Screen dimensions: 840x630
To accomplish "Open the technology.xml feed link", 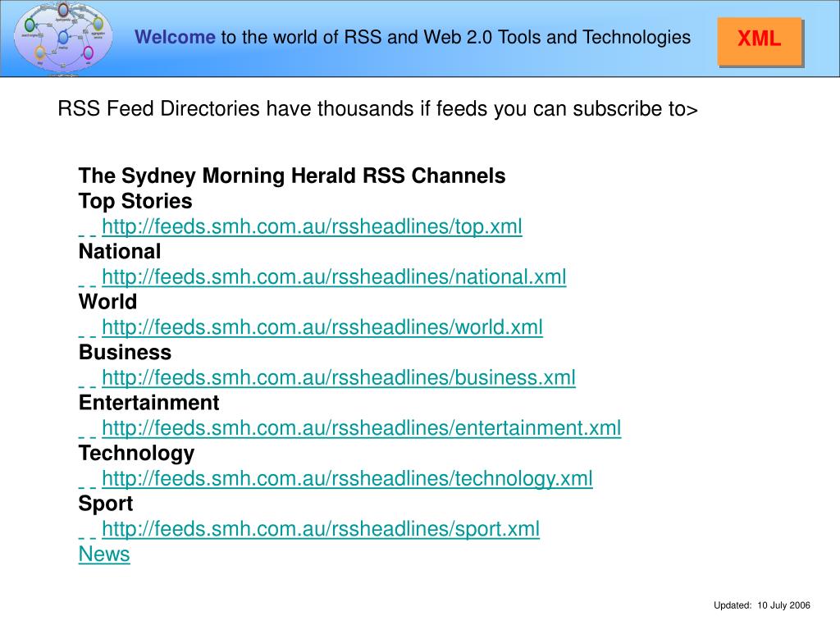I will point(347,478).
